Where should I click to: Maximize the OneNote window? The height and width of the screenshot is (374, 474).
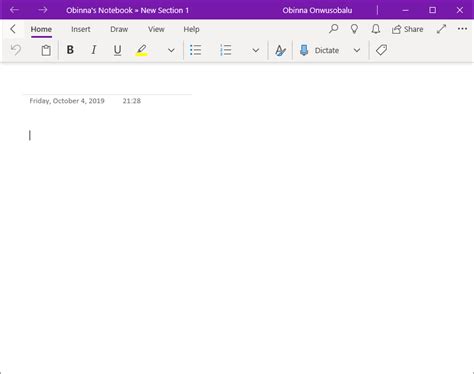click(x=432, y=10)
